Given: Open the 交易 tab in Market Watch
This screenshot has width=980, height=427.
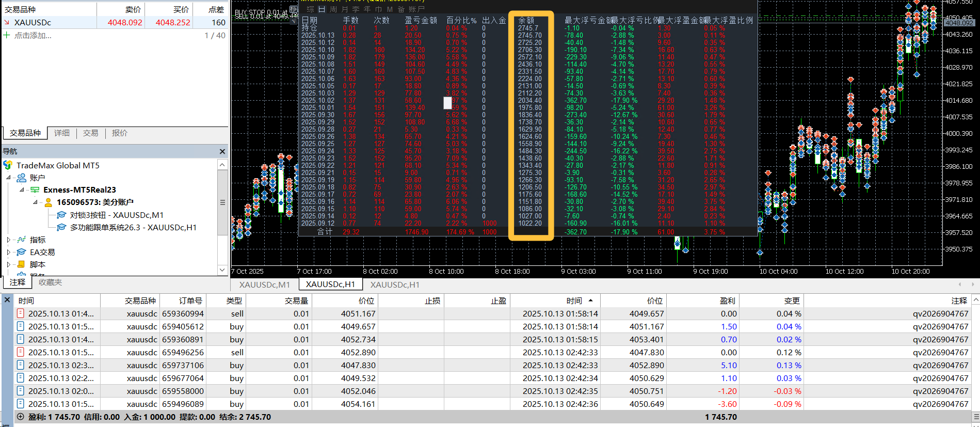Looking at the screenshot, I should [91, 133].
